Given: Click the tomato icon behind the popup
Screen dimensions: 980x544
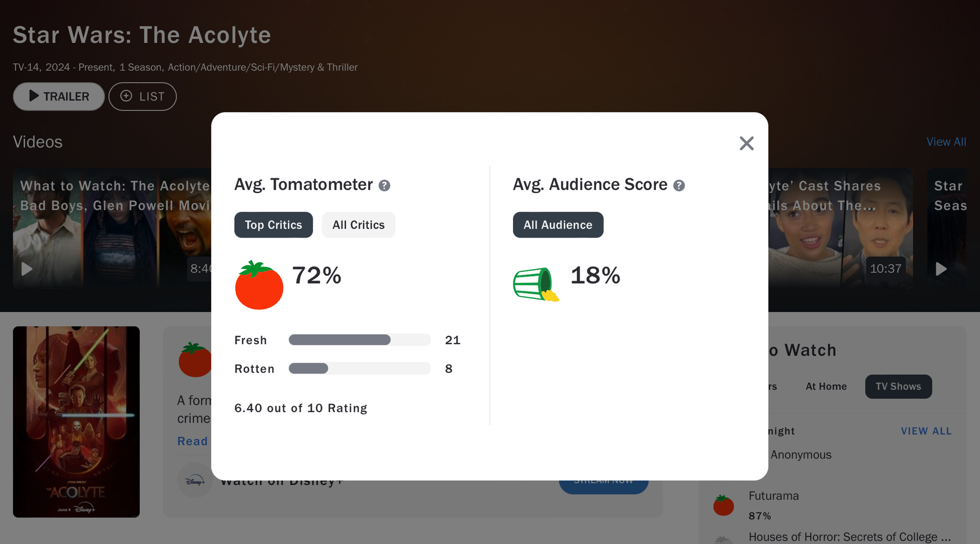Looking at the screenshot, I should point(194,360).
